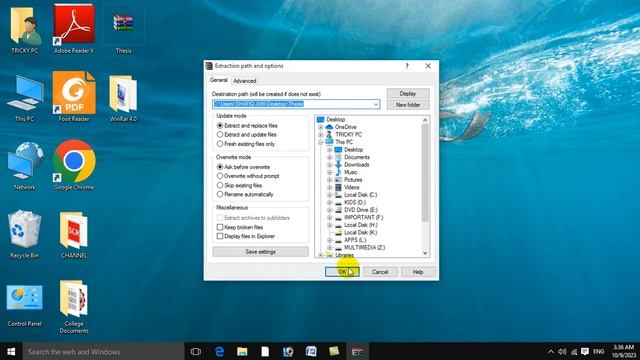Screen dimensions: 640x360
Task: Select KIDS (D:) in the folder tree
Action: pyautogui.click(x=355, y=202)
